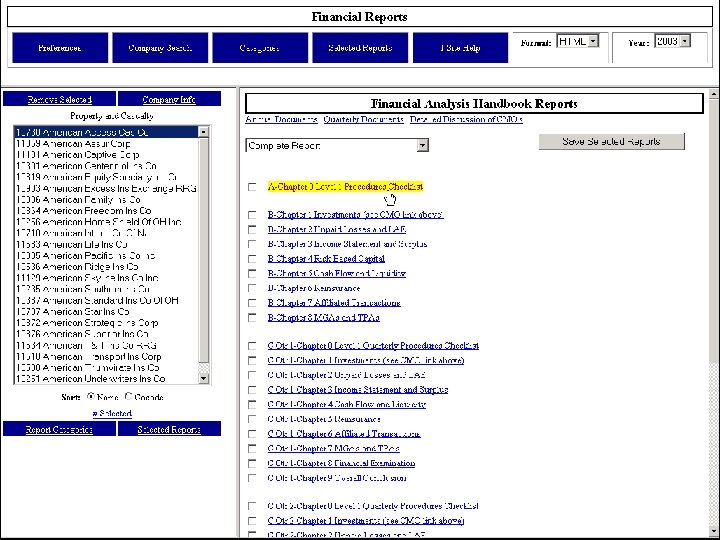
Task: Select American Excess Ins Exchange RRG
Action: [x=107, y=188]
